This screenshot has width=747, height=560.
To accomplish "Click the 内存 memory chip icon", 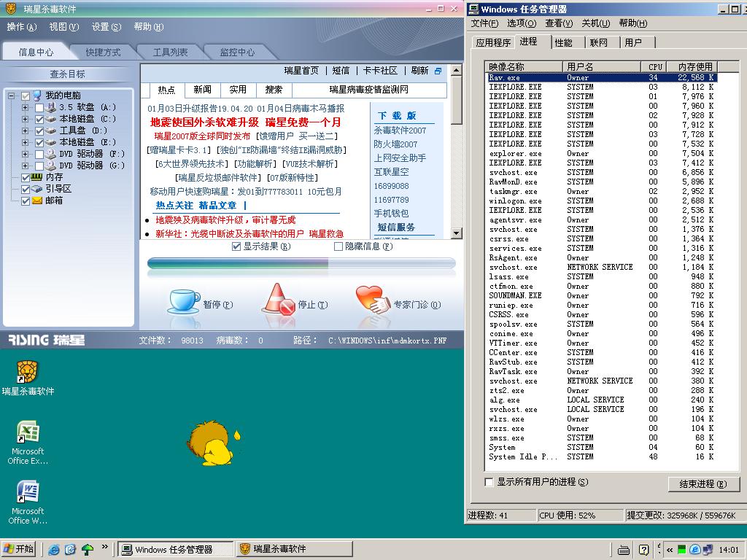I will (x=36, y=176).
